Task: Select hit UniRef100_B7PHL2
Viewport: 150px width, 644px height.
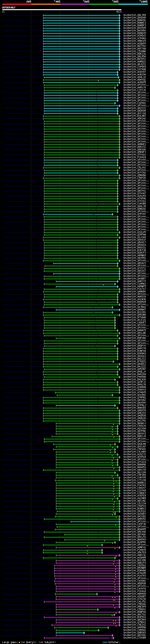Action: 135,405
